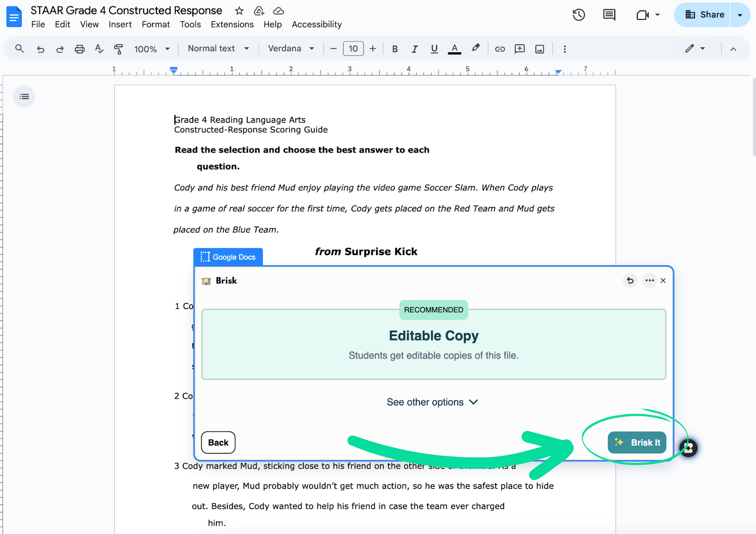Click the right indent marker on ruler

tap(558, 72)
